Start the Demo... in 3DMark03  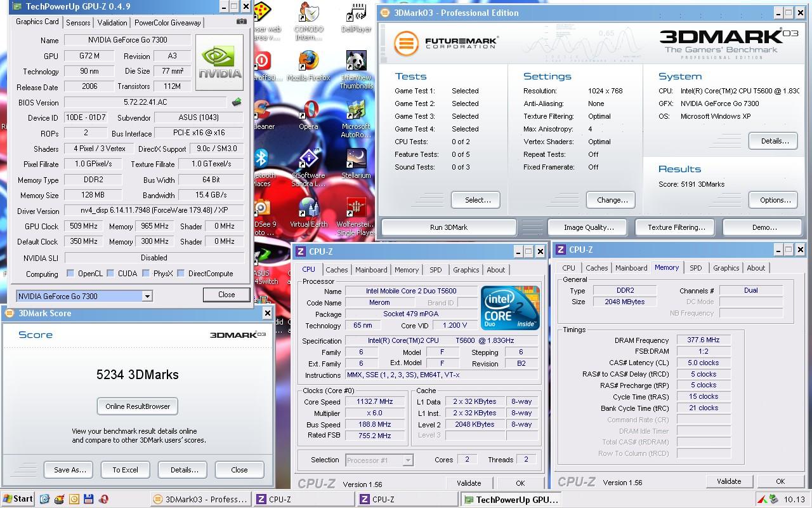764,227
